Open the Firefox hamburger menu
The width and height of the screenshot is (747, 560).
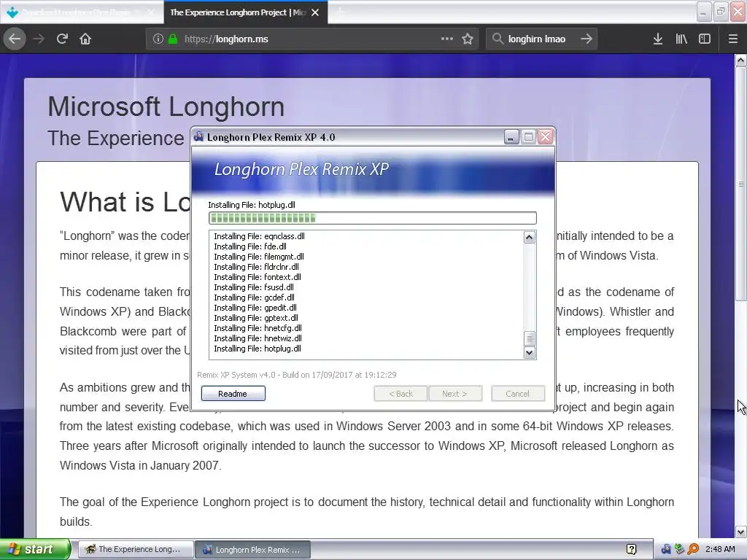[x=732, y=39]
